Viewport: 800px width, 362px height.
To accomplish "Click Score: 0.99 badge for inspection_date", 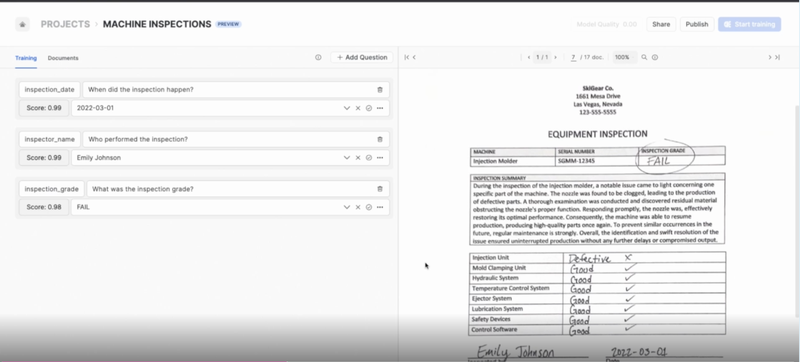I will (44, 108).
